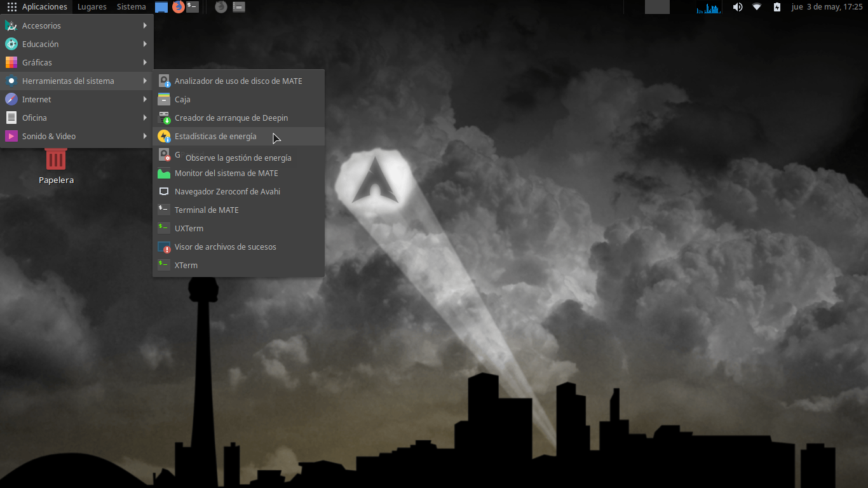
Task: Open Analizador de uso de disco de MATE
Action: tap(238, 81)
